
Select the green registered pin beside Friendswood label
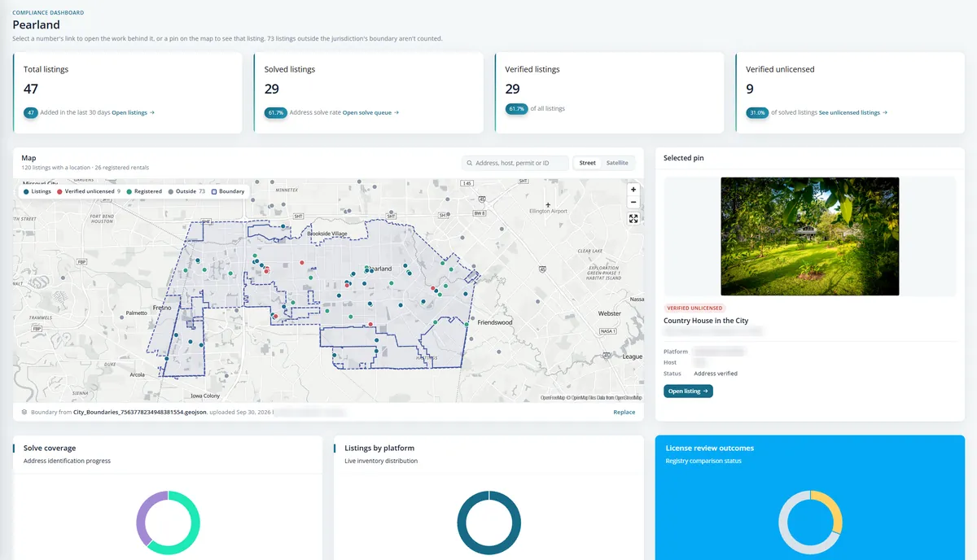pos(467,324)
